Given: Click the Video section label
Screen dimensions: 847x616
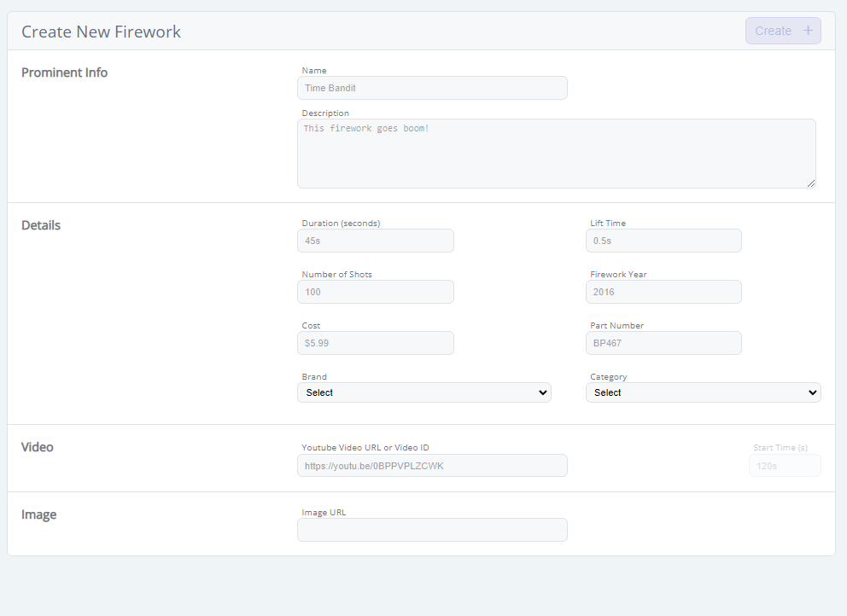Looking at the screenshot, I should [x=38, y=446].
